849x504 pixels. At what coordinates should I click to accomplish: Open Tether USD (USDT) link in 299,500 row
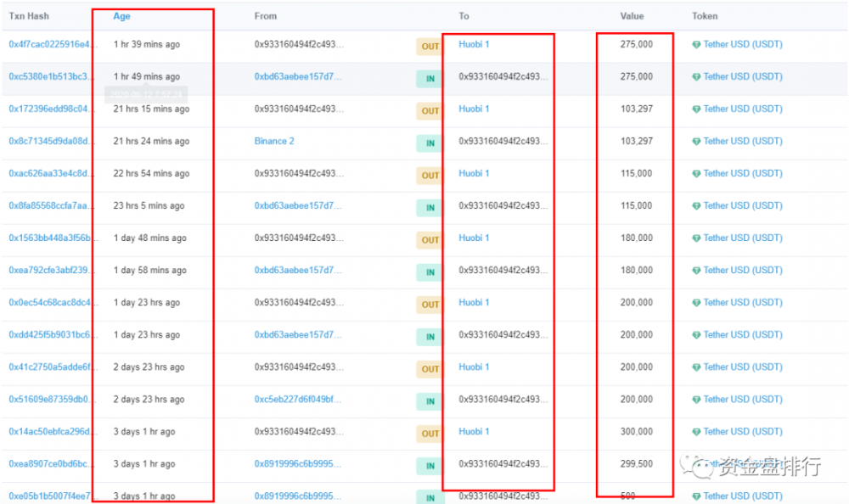click(742, 463)
